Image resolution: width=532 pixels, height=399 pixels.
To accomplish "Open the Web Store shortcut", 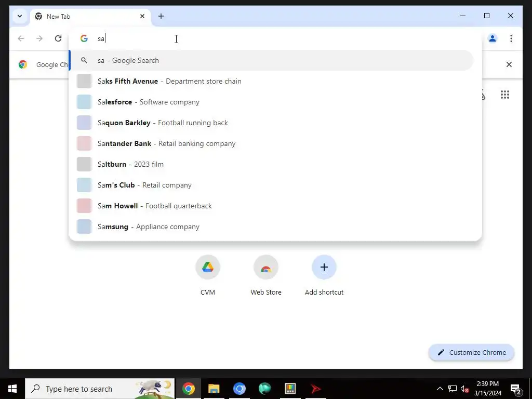I will pyautogui.click(x=266, y=275).
